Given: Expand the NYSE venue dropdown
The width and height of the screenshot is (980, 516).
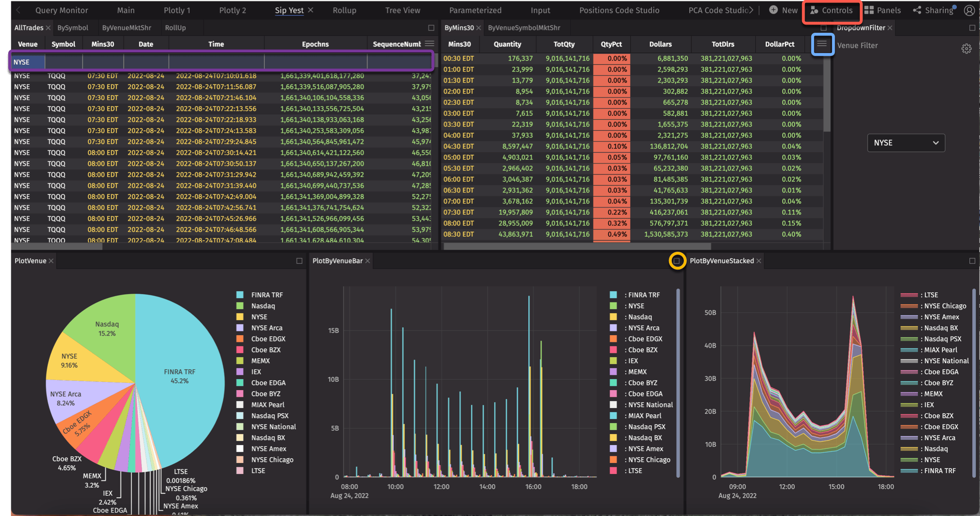Looking at the screenshot, I should 906,143.
